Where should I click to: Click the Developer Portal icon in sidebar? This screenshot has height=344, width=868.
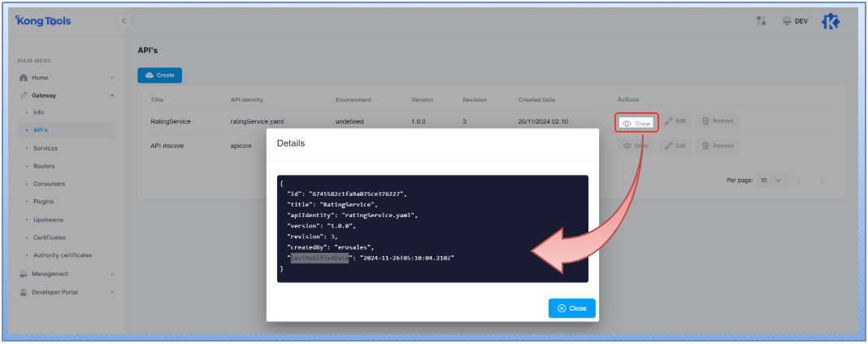click(x=24, y=292)
